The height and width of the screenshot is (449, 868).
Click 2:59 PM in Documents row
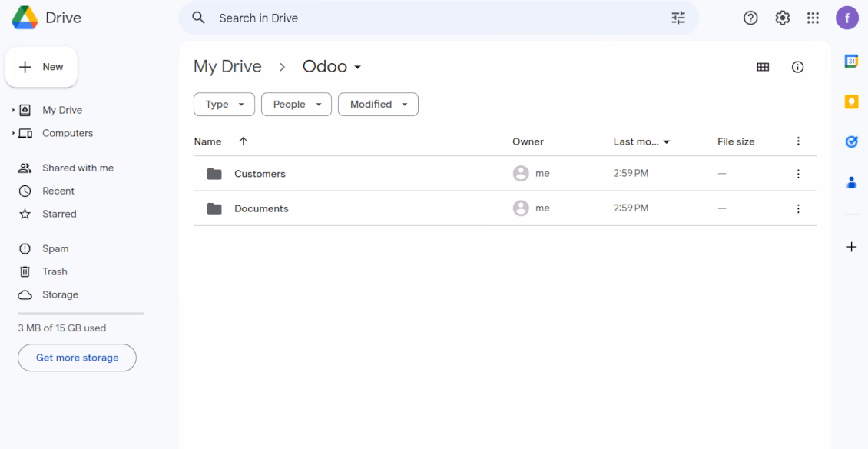[x=631, y=208]
